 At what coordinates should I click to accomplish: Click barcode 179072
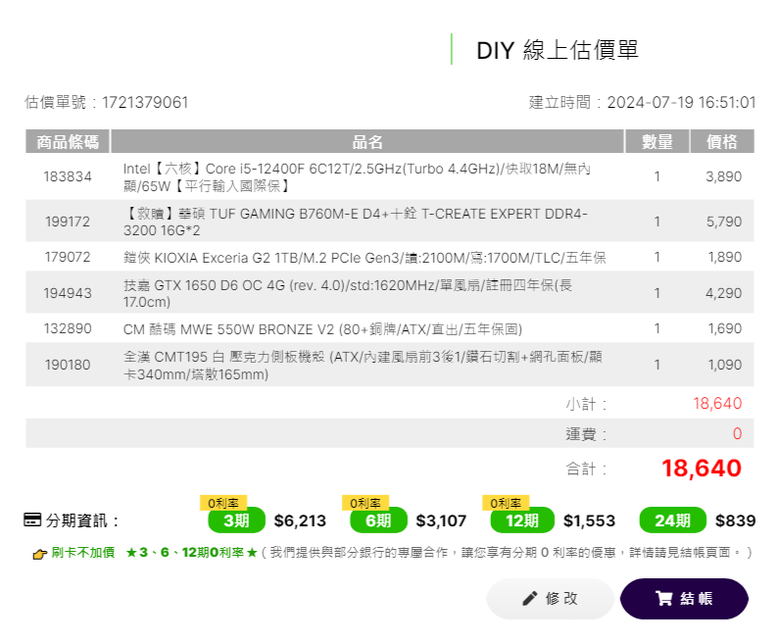click(68, 257)
